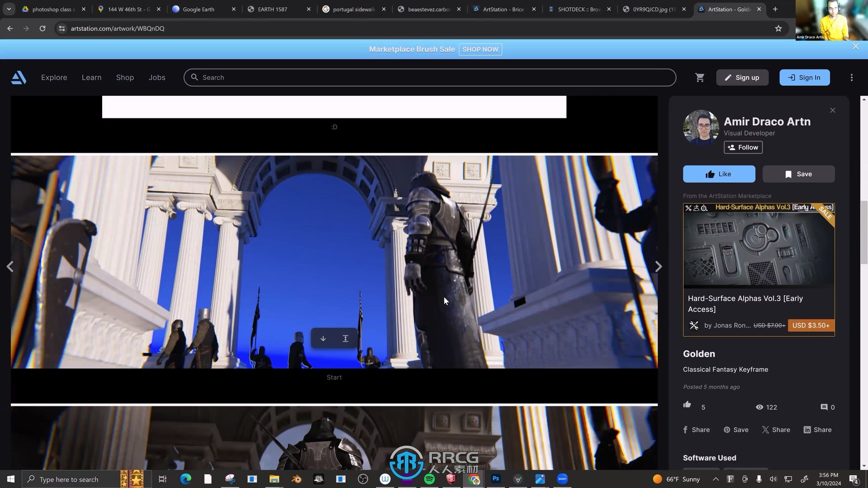The height and width of the screenshot is (488, 868).
Task: Open Blender from the taskbar
Action: pyautogui.click(x=297, y=479)
